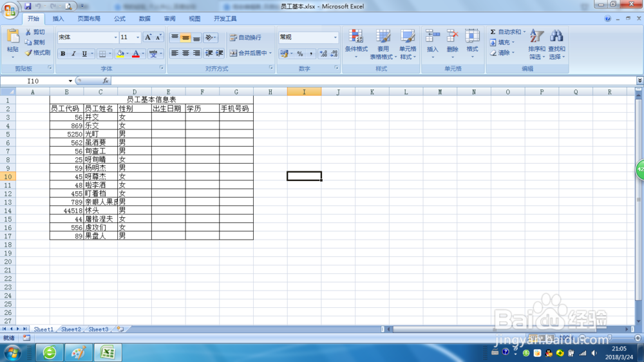Switch to Review tab (审阅)
The width and height of the screenshot is (644, 362).
(x=169, y=19)
